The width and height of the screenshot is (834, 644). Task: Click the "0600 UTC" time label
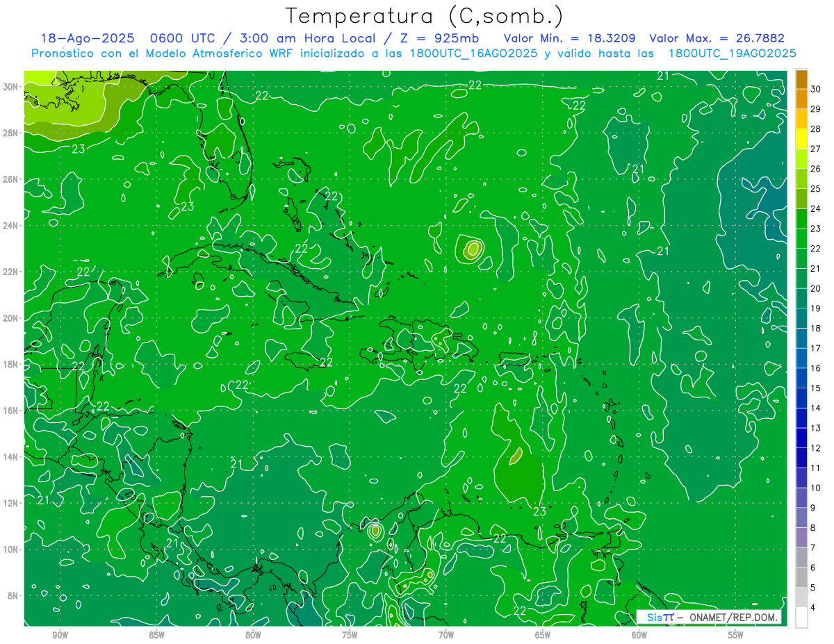183,39
